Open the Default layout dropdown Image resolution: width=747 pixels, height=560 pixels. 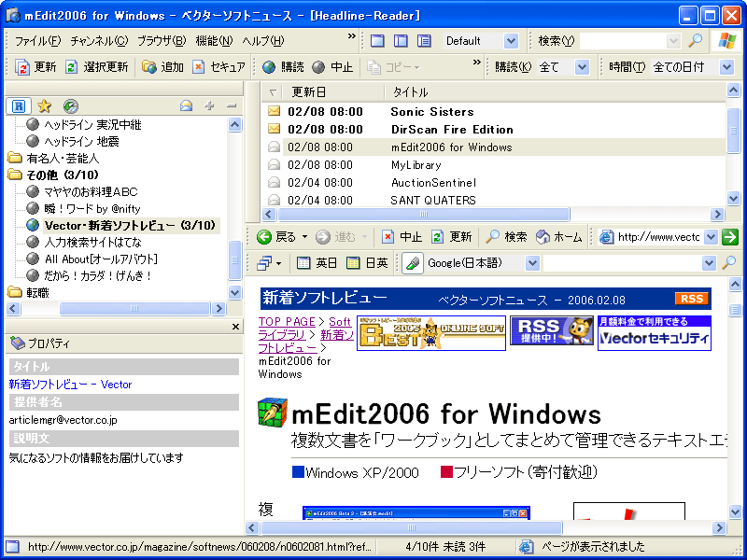pyautogui.click(x=511, y=41)
